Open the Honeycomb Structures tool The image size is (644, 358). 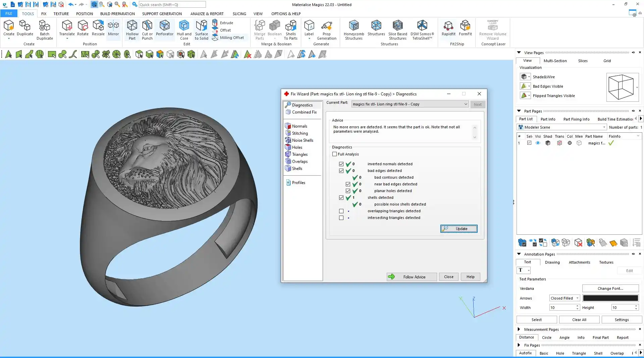[354, 30]
